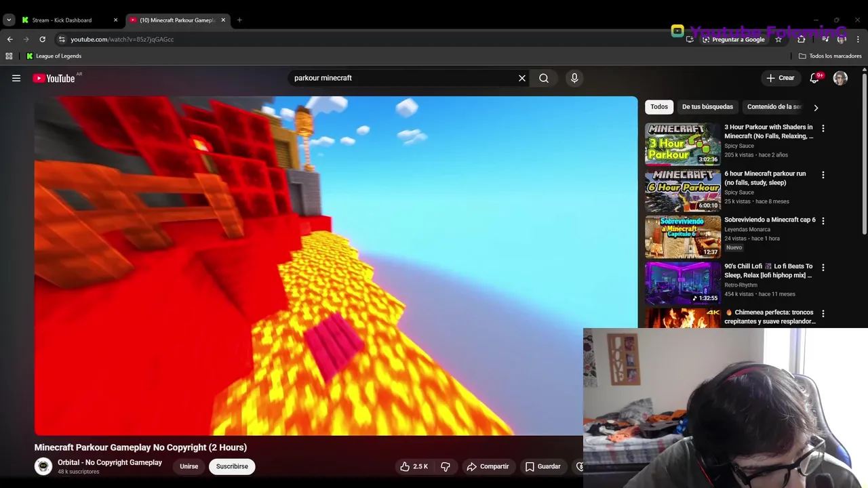Open options for 6 hour parkour video
The height and width of the screenshot is (488, 868).
(823, 175)
